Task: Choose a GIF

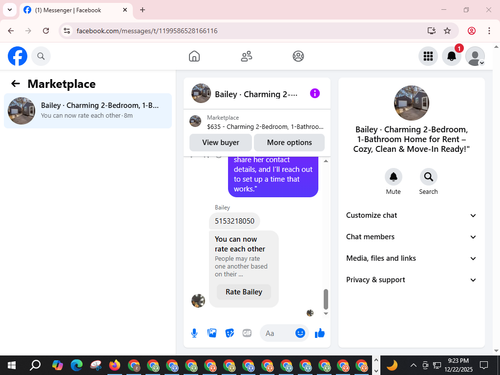Action: [x=247, y=333]
